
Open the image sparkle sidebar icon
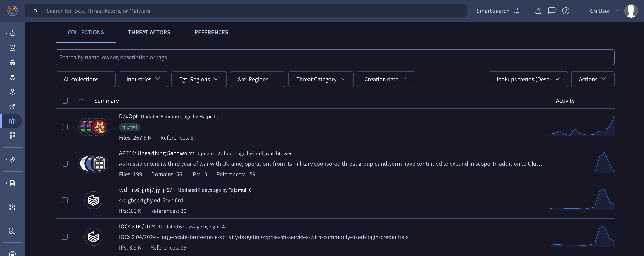[x=12, y=48]
